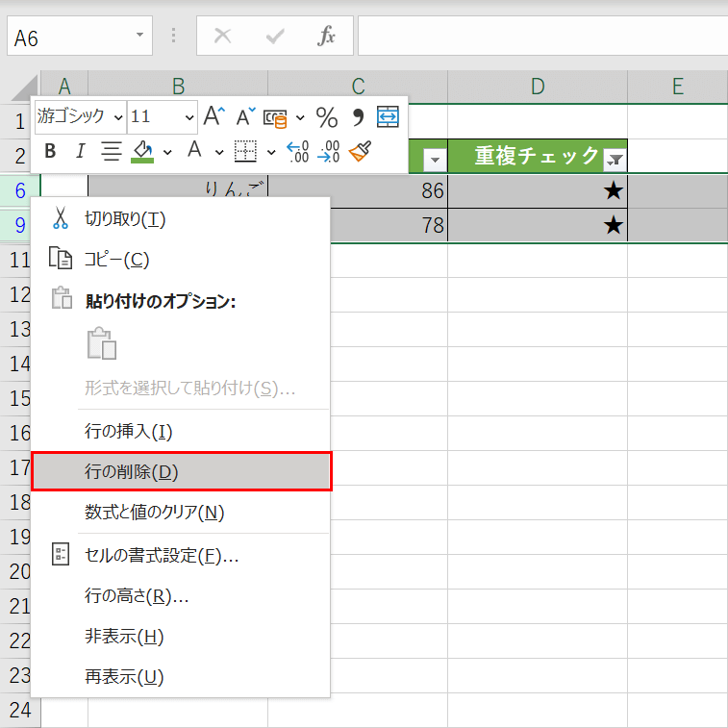Click the borders icon
728x728 pixels.
245,151
